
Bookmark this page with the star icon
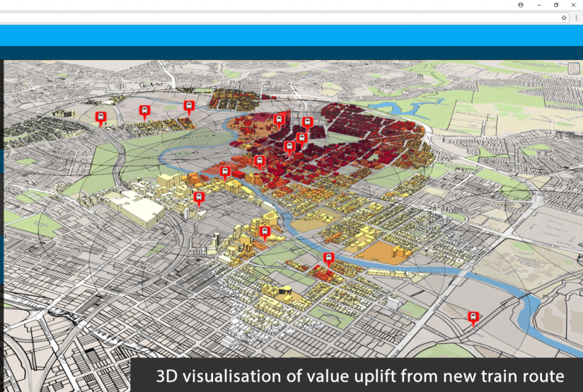click(x=564, y=18)
